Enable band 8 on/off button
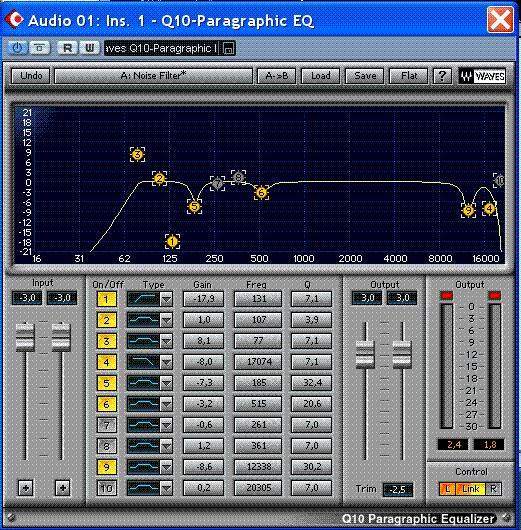The image size is (521, 530). [x=106, y=446]
